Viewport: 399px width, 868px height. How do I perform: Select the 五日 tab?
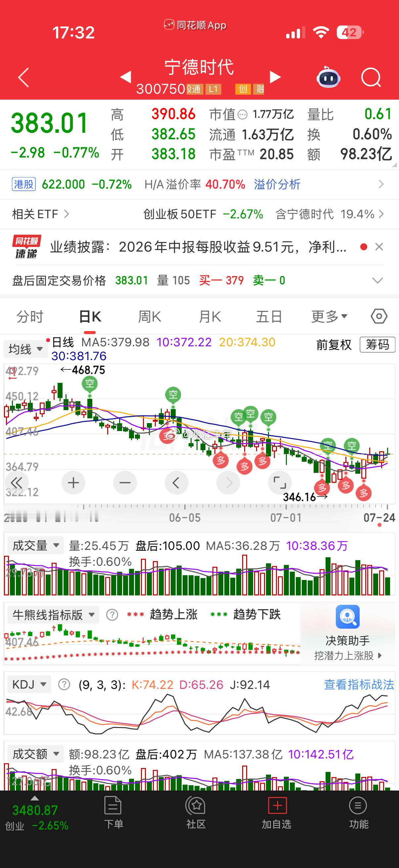coord(269,316)
